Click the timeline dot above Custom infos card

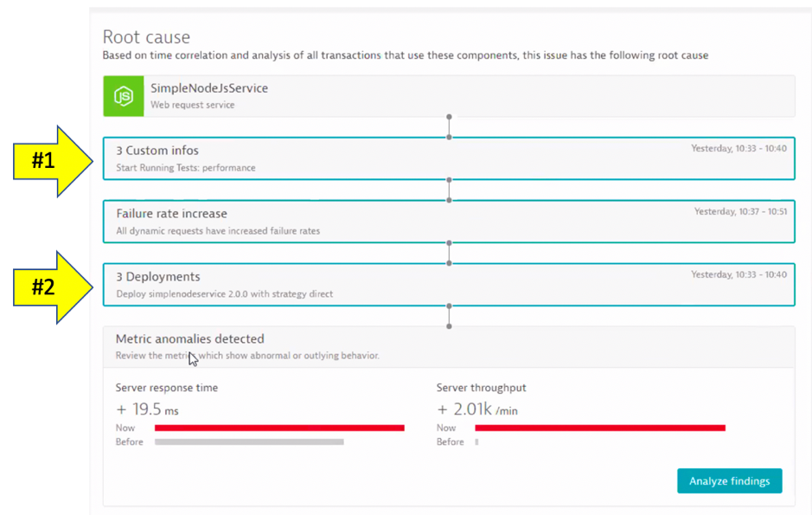(449, 116)
